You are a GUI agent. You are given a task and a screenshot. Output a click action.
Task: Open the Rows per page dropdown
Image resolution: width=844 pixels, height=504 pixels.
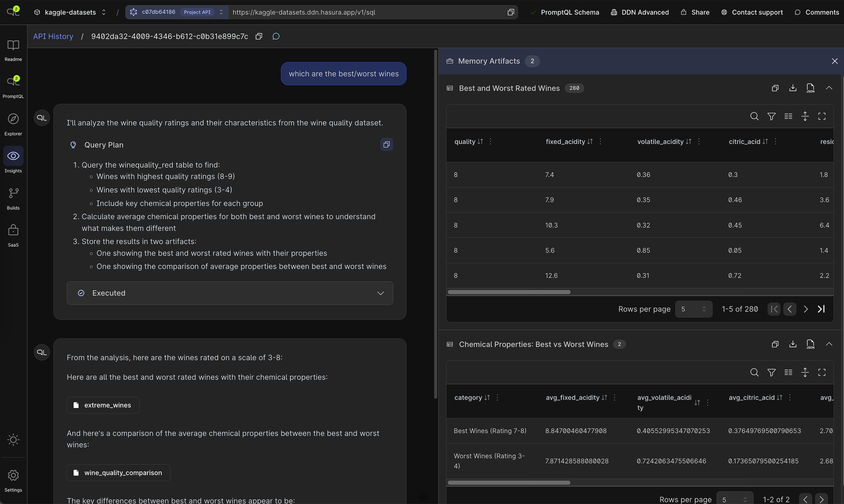click(694, 309)
